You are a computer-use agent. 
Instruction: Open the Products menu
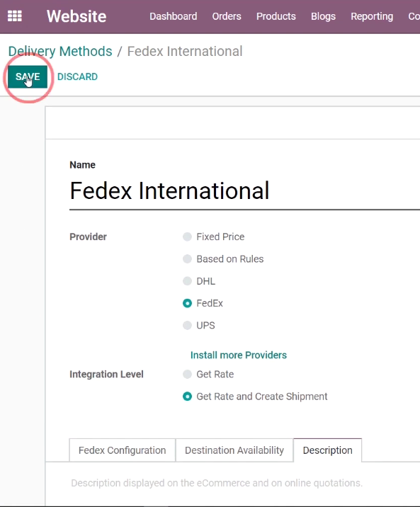[x=276, y=16]
